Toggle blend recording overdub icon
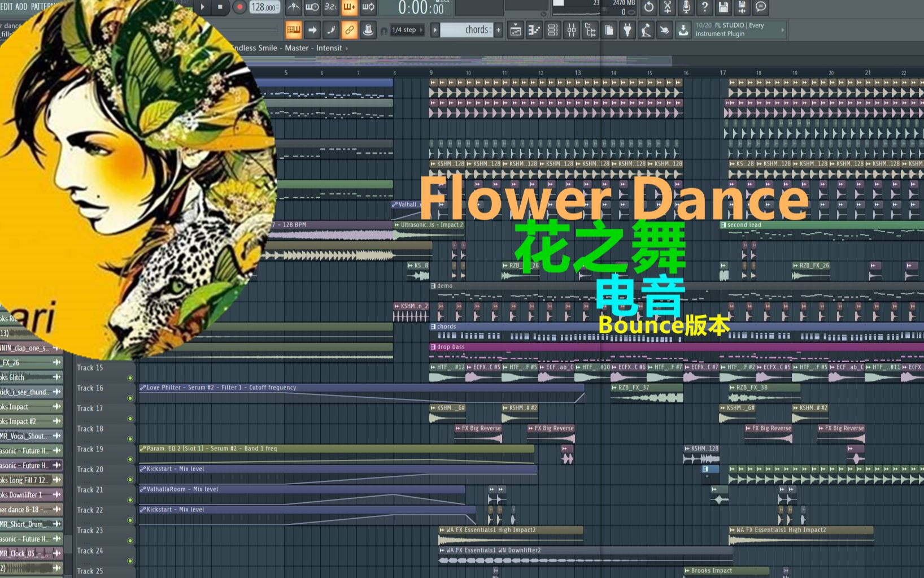Viewport: 924px width, 578px height. [x=349, y=7]
